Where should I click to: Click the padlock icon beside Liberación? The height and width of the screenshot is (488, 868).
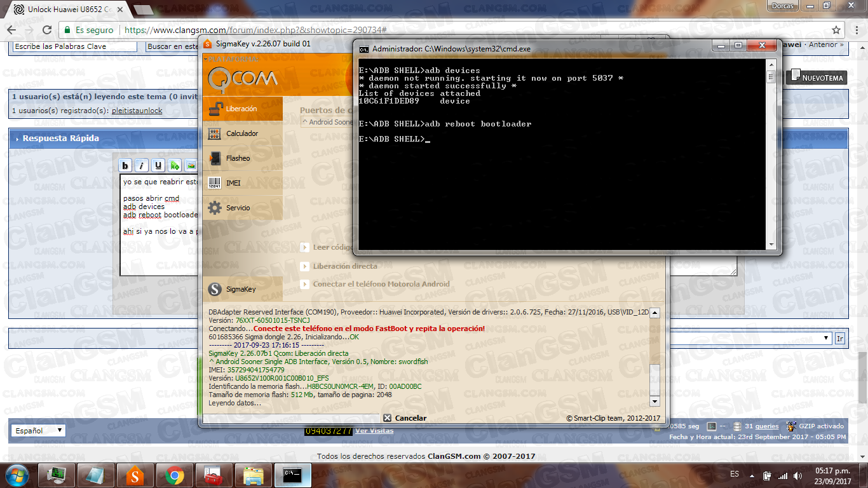point(216,109)
